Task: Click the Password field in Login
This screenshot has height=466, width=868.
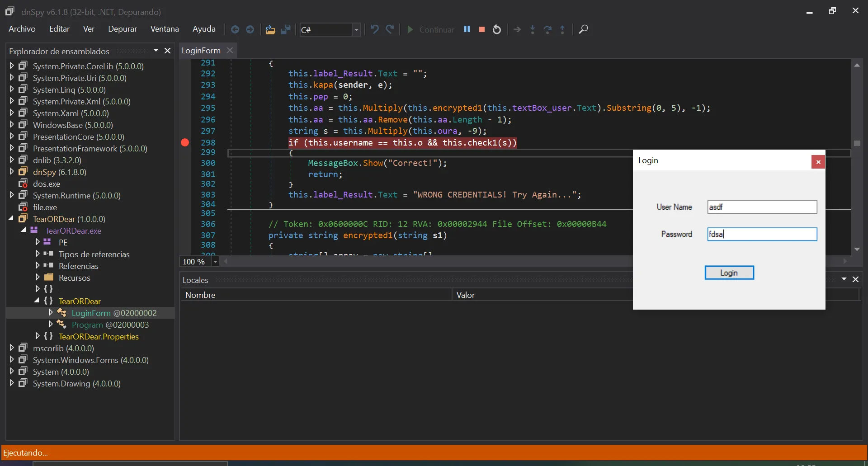Action: (x=762, y=234)
